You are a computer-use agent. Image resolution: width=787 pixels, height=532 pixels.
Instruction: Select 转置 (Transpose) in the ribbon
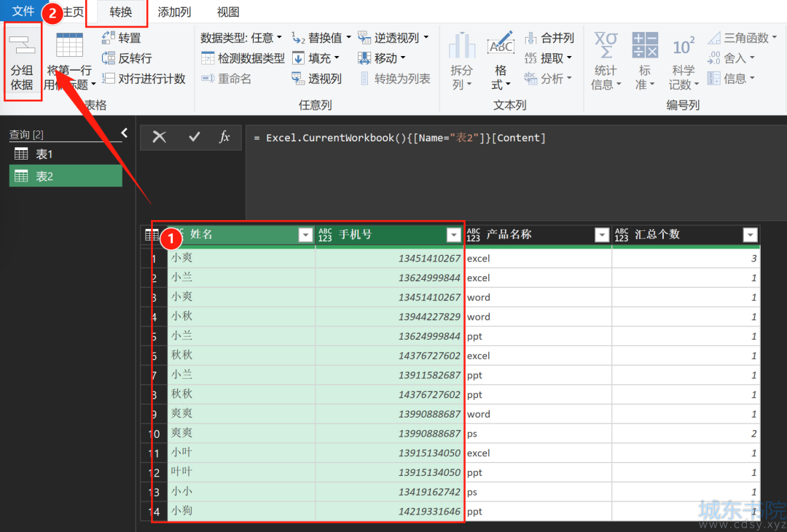[x=121, y=38]
